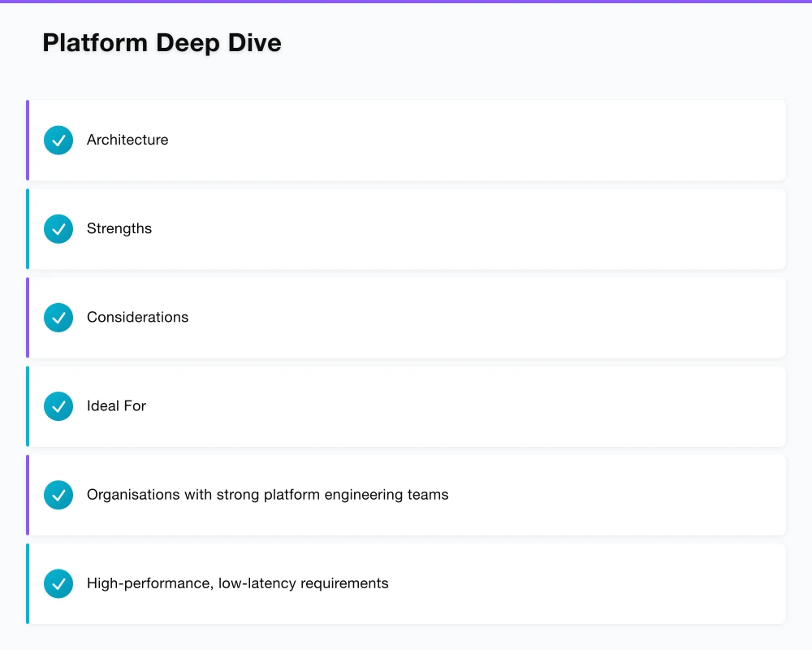The height and width of the screenshot is (650, 812).
Task: Open the Ideal For section
Action: (406, 406)
